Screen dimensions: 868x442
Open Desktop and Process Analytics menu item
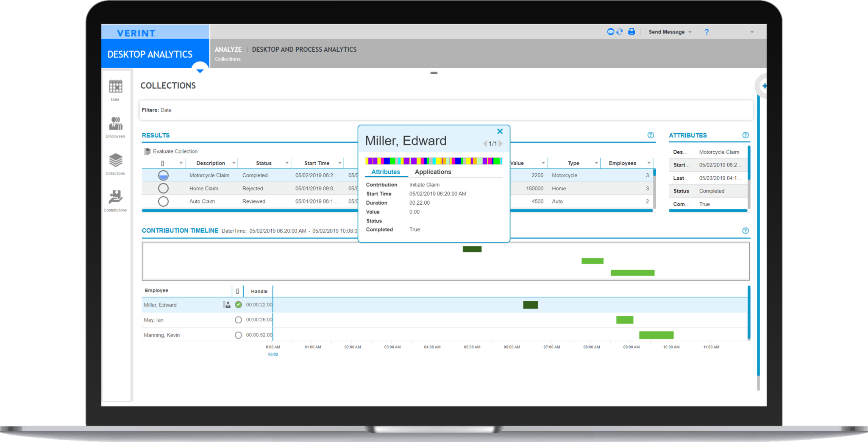(x=304, y=49)
